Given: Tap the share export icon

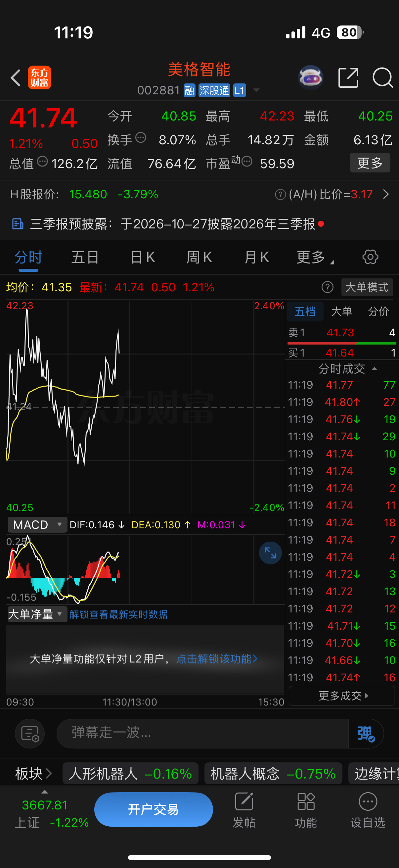Looking at the screenshot, I should (348, 77).
